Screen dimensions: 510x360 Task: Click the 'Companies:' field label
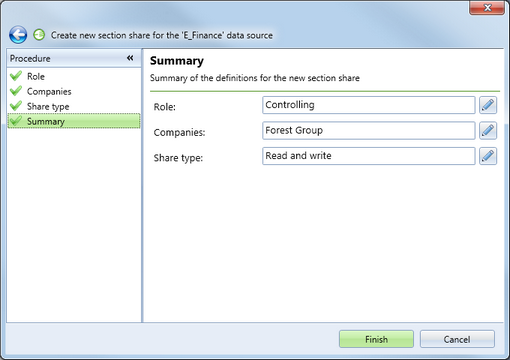coord(179,132)
